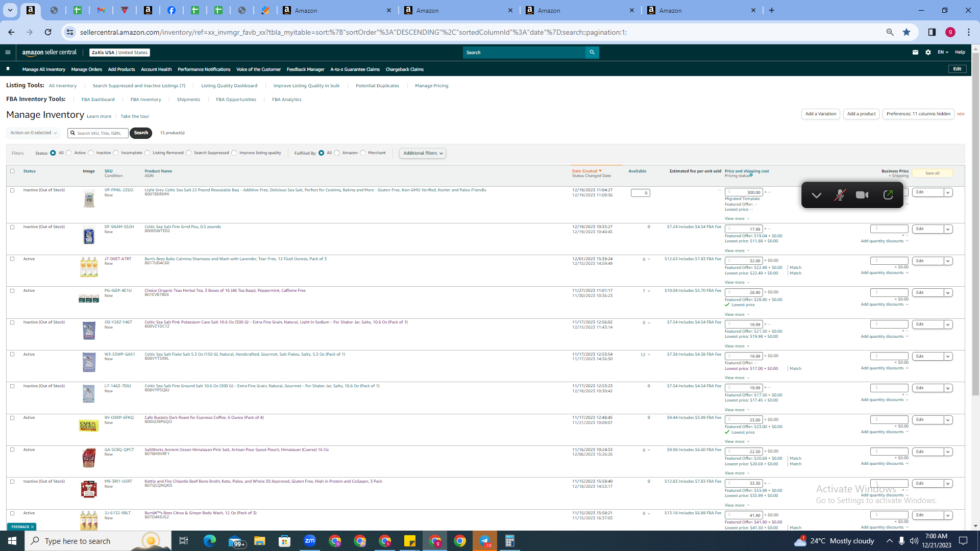Open Manage Orders in top menu
Viewport: 980px width, 551px height.
click(87, 69)
